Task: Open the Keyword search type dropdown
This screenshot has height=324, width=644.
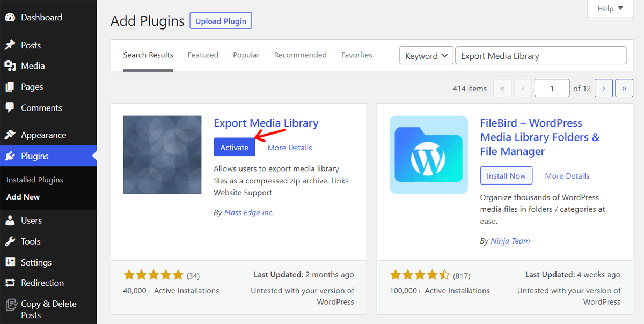Action: tap(427, 56)
